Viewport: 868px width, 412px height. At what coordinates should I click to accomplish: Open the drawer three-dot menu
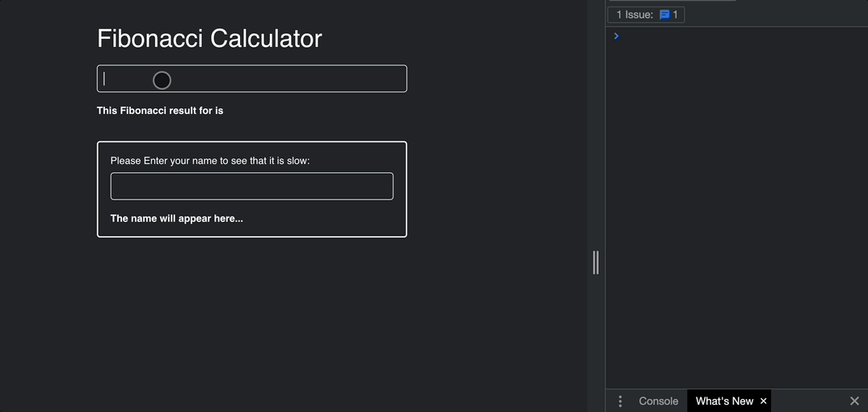(x=620, y=401)
